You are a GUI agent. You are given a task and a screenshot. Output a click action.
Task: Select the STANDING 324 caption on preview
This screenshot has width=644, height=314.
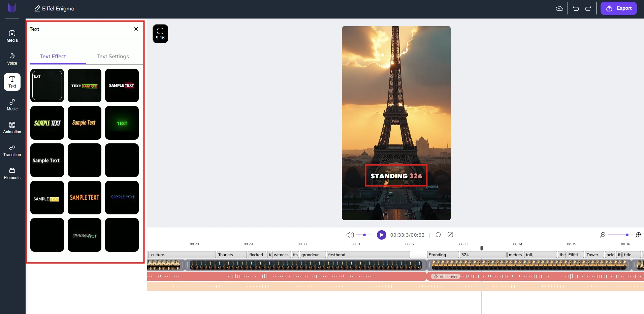(396, 176)
